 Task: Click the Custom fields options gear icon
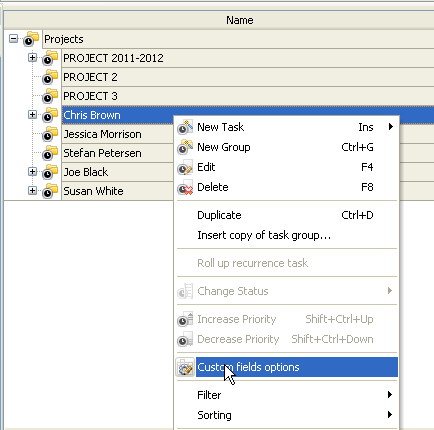click(185, 367)
